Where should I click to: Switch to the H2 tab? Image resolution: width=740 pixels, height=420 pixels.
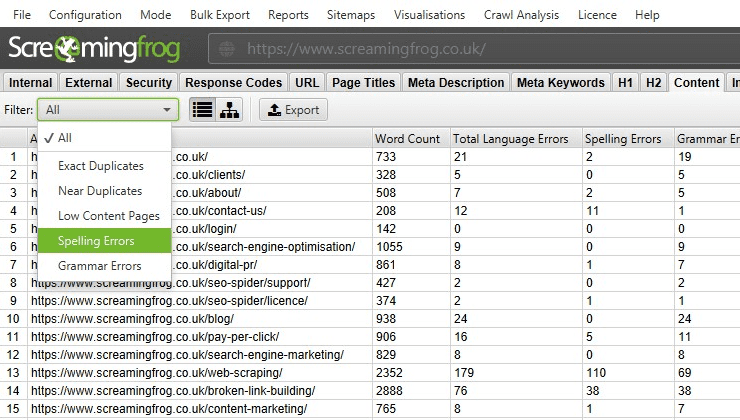point(654,83)
